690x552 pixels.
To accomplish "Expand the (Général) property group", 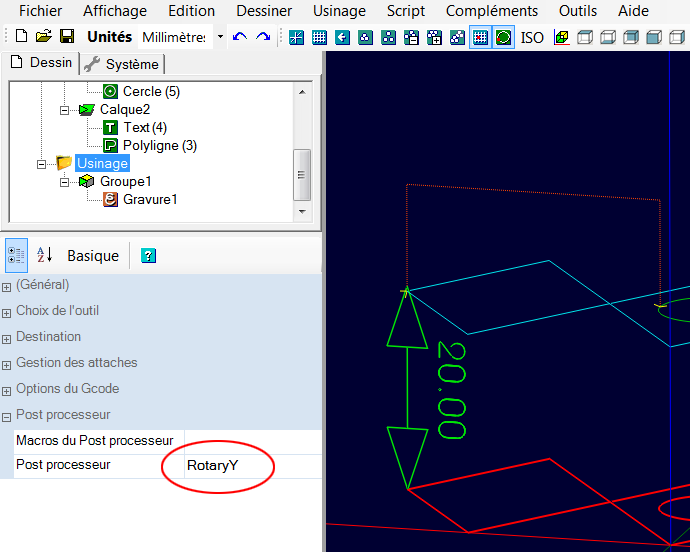I will (x=7, y=287).
